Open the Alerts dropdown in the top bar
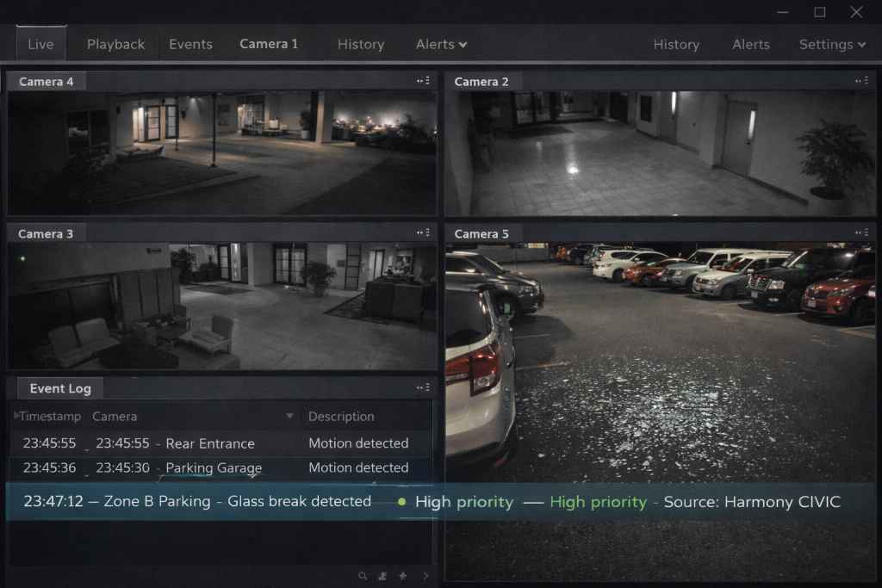 coord(440,44)
